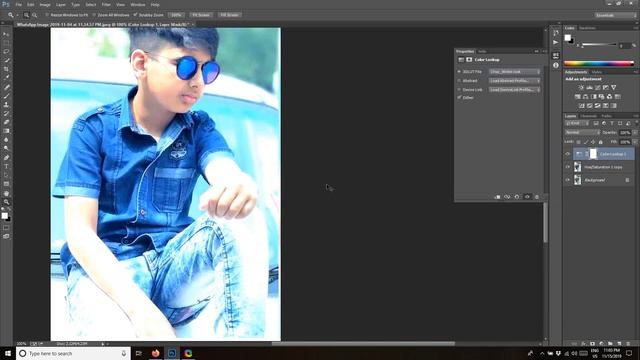
Task: Open the Filter menu
Action: [x=106, y=5]
